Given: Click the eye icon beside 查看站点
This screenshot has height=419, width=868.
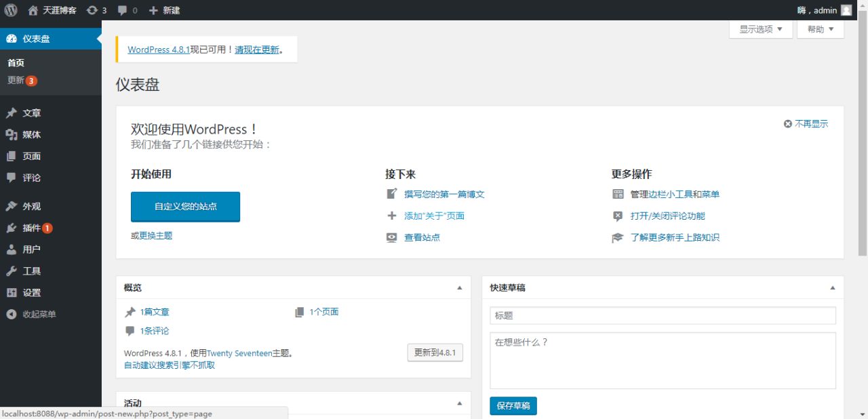Looking at the screenshot, I should tap(391, 237).
